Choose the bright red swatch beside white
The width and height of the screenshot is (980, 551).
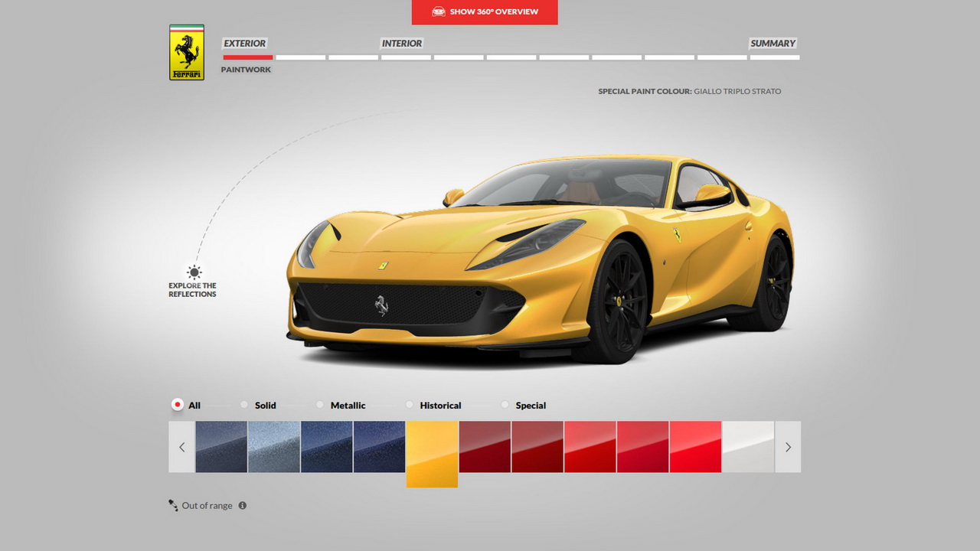pos(695,447)
